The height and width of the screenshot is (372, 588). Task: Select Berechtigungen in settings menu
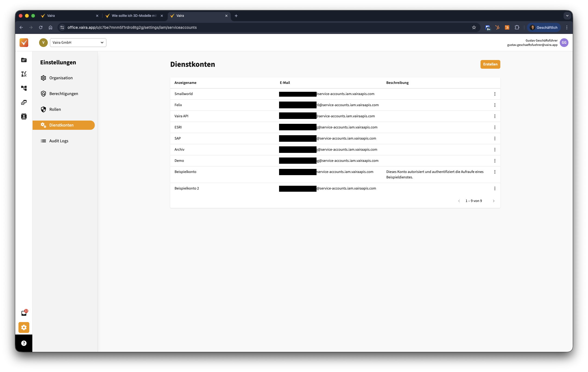click(x=64, y=94)
